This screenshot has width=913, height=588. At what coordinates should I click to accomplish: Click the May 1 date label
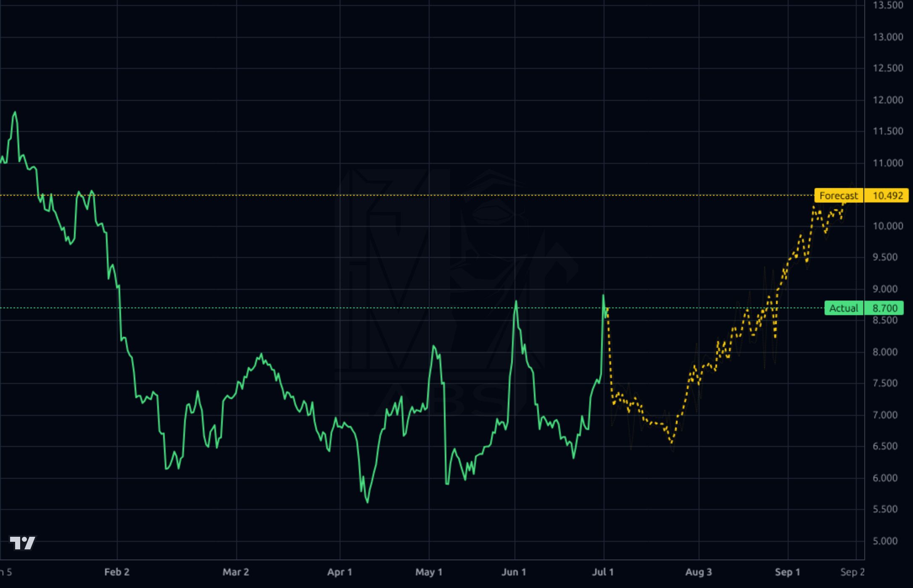[x=429, y=572]
